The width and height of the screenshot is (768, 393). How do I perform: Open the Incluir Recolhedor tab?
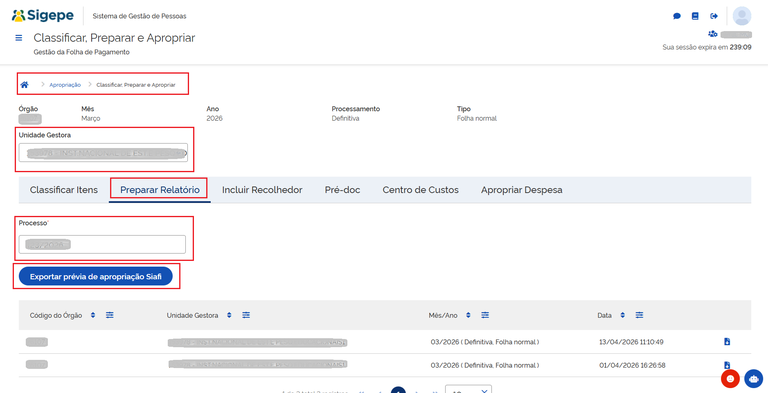click(262, 190)
